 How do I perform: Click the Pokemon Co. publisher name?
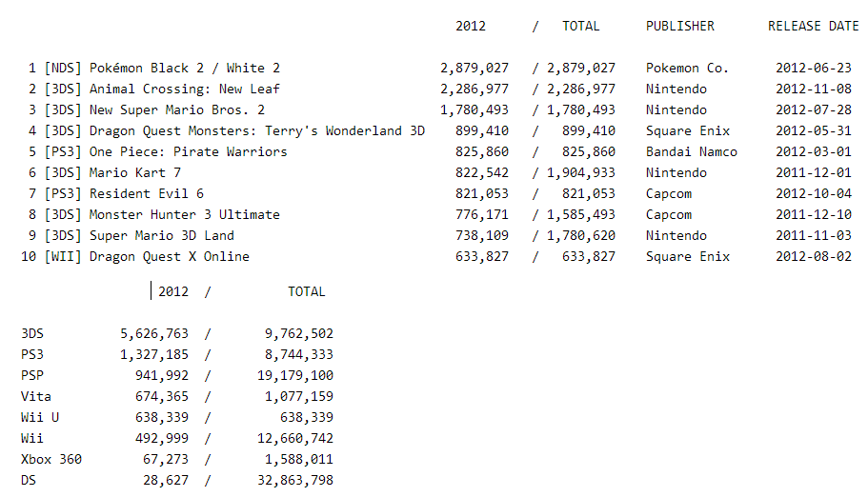point(687,69)
